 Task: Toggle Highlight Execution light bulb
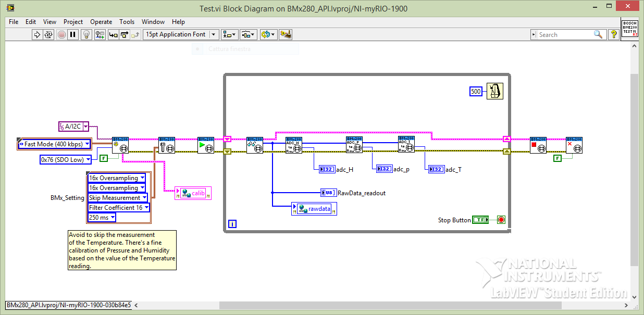[87, 35]
